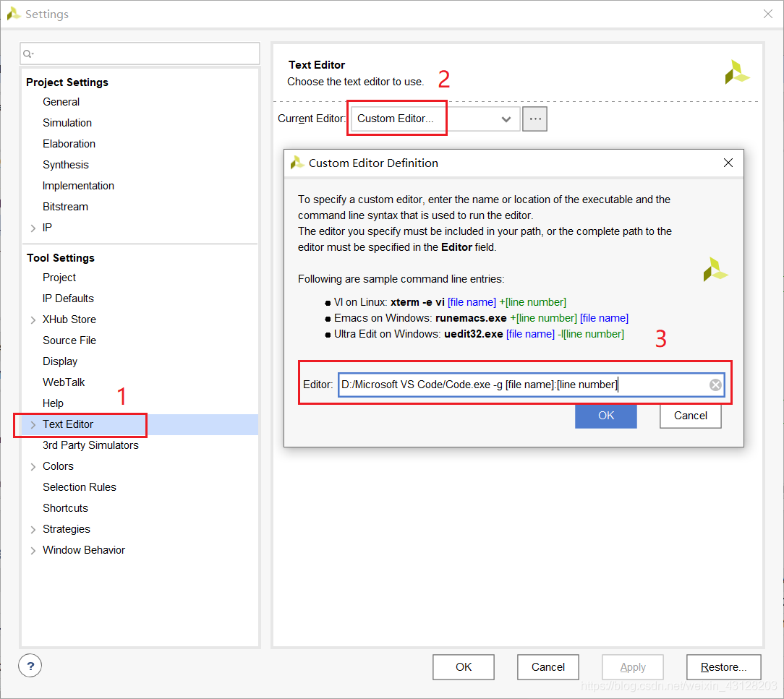
Task: Select the Text Editor entry
Action: (68, 425)
